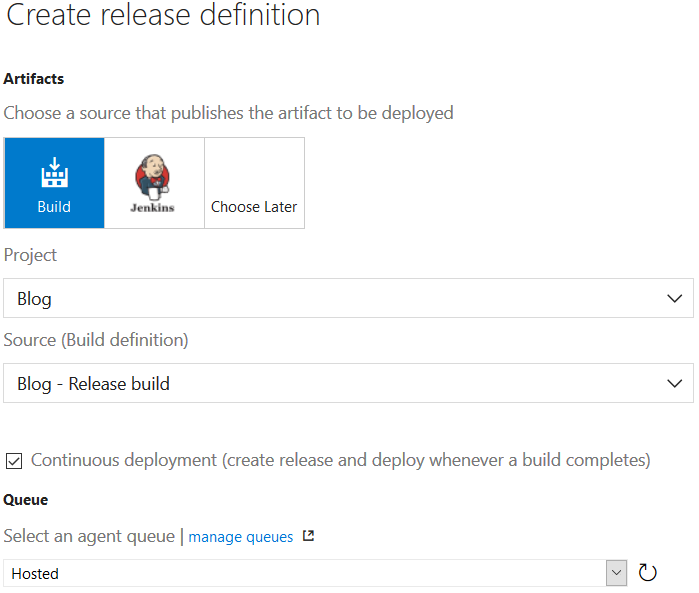Click inside the Hosted queue text field
Image resolution: width=699 pixels, height=593 pixels.
304,573
